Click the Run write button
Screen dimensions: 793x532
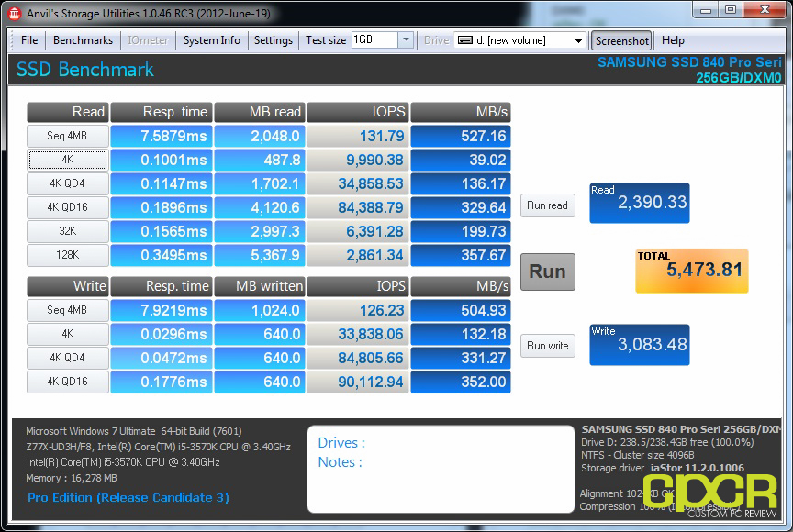[x=548, y=346]
